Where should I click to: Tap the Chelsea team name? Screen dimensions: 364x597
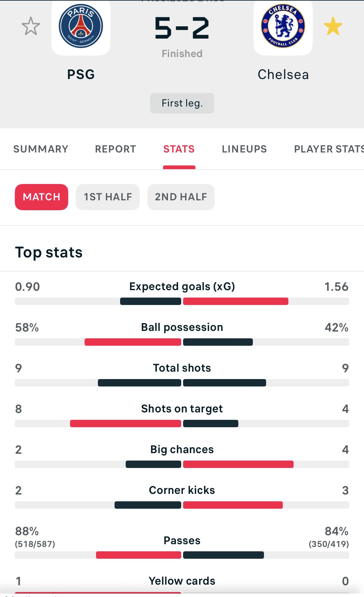[283, 74]
